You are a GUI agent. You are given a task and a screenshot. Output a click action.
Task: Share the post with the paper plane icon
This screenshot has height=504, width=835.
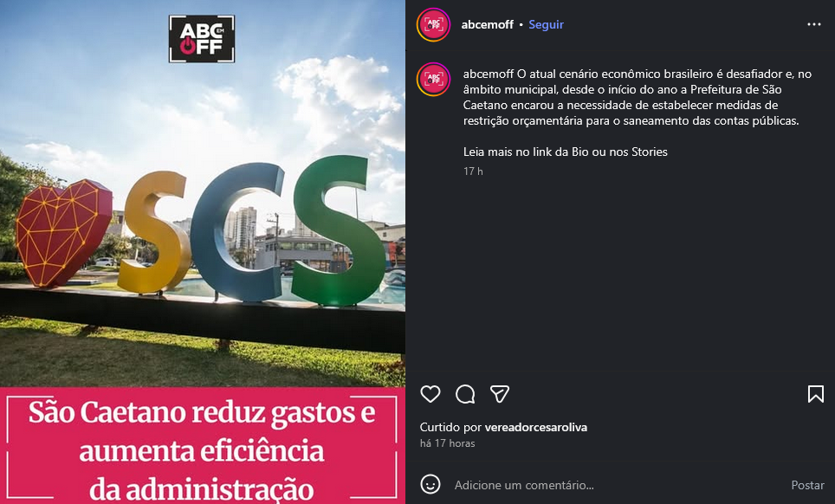click(500, 394)
